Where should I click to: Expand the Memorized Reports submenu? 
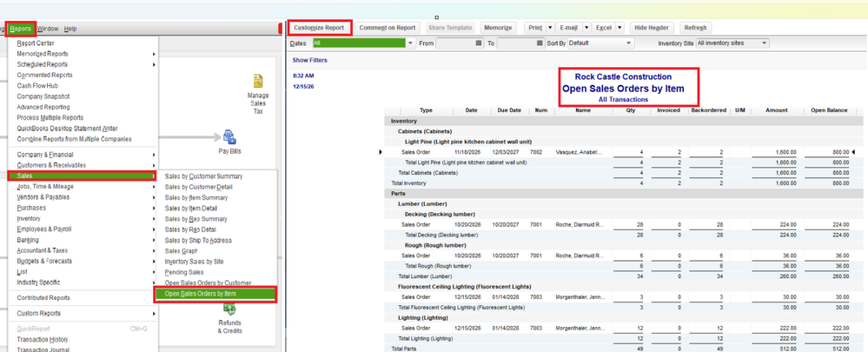[83, 54]
